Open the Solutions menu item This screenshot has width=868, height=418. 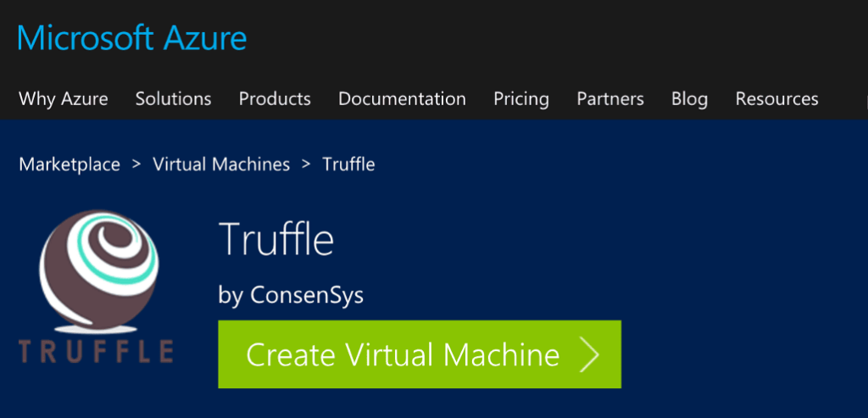coord(173,99)
